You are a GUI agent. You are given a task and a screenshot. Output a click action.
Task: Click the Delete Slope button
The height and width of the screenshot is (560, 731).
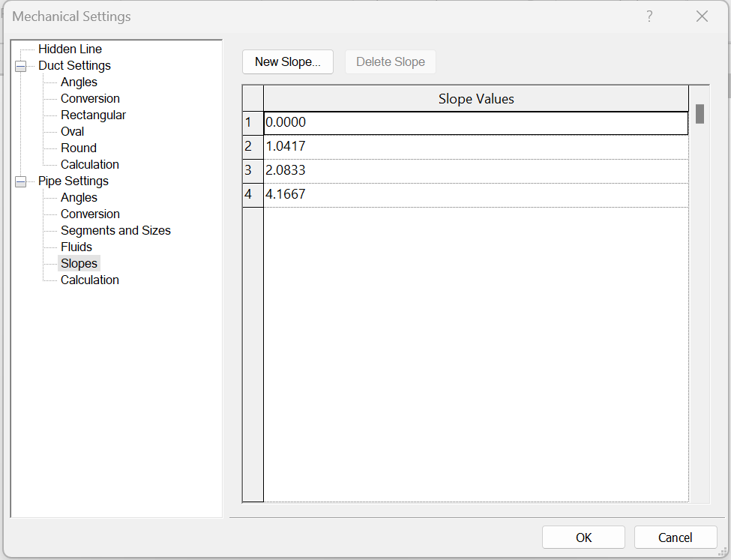(390, 62)
